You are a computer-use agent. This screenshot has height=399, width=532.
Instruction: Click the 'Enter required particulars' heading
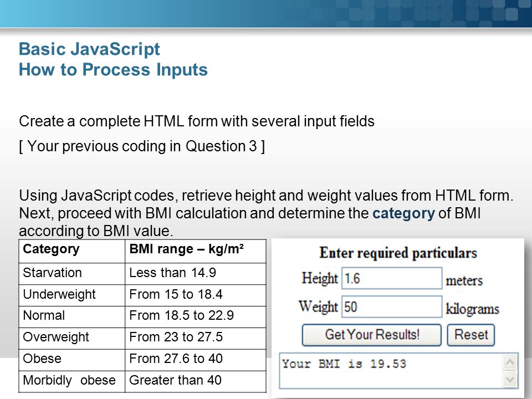[x=398, y=253]
